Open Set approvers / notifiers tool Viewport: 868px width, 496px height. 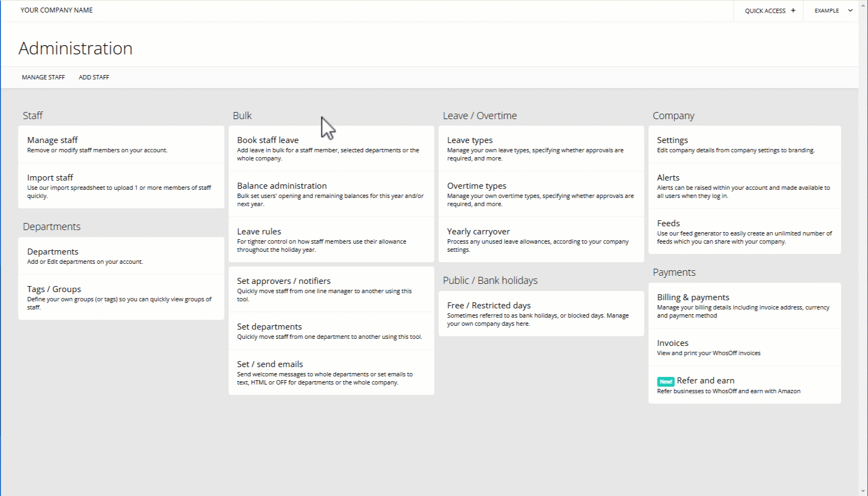(x=331, y=289)
